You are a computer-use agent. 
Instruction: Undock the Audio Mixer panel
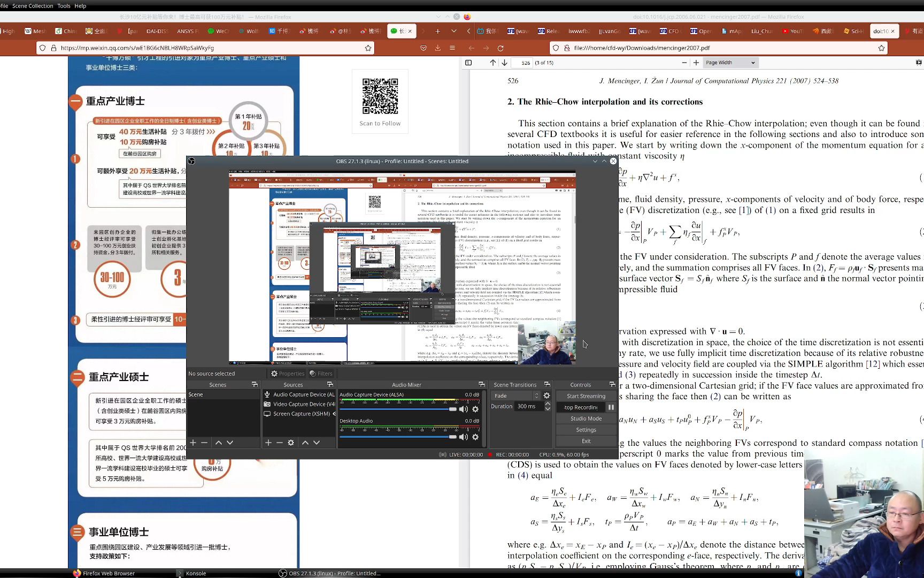point(481,385)
